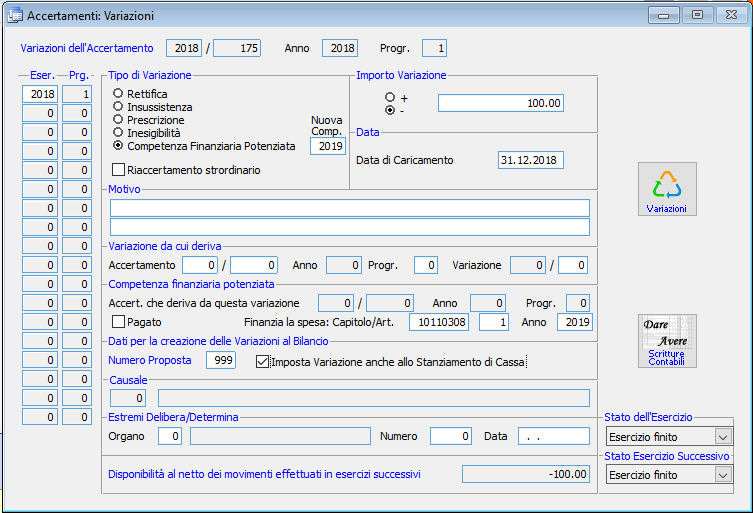Open the Variazioni recycle-arrows icon
Viewport: 753px width, 513px height.
pos(667,189)
